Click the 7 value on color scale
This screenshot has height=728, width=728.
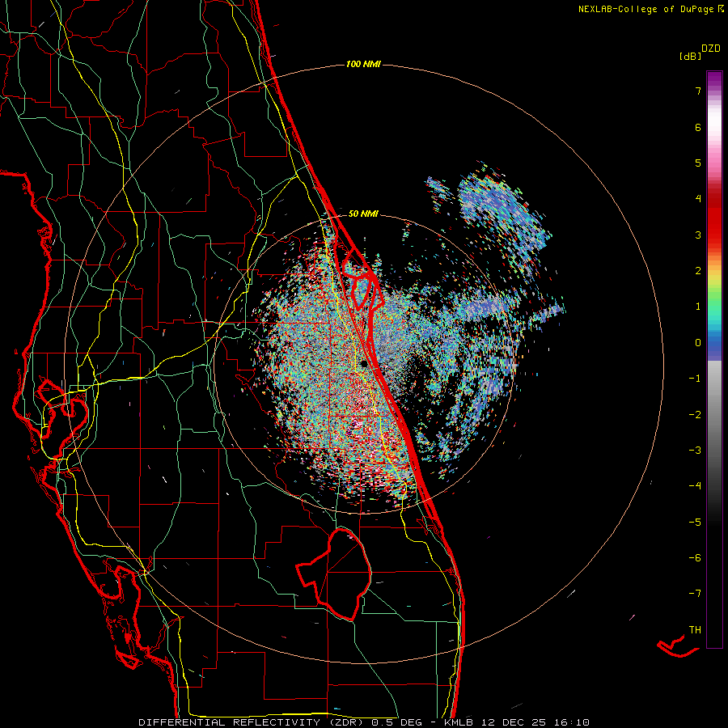[x=698, y=91]
